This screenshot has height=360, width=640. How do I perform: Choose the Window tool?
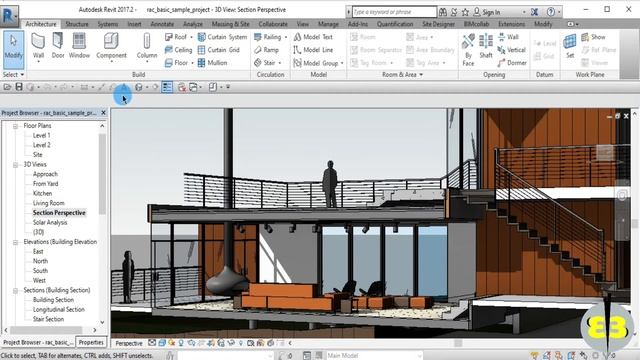(x=79, y=46)
